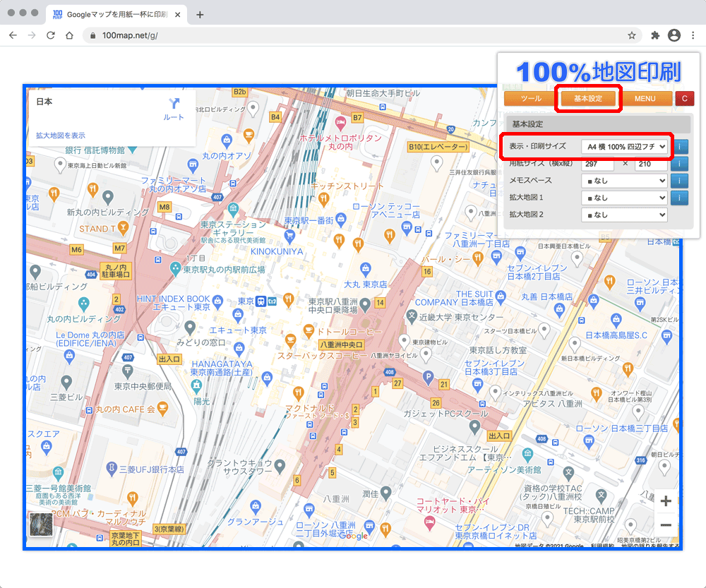Click 拡大地図を表示 link

[x=61, y=136]
